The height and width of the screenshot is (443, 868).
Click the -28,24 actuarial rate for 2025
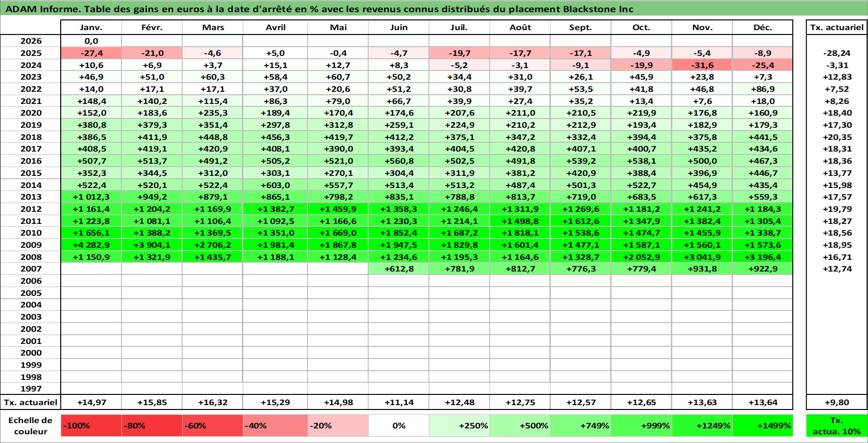837,53
